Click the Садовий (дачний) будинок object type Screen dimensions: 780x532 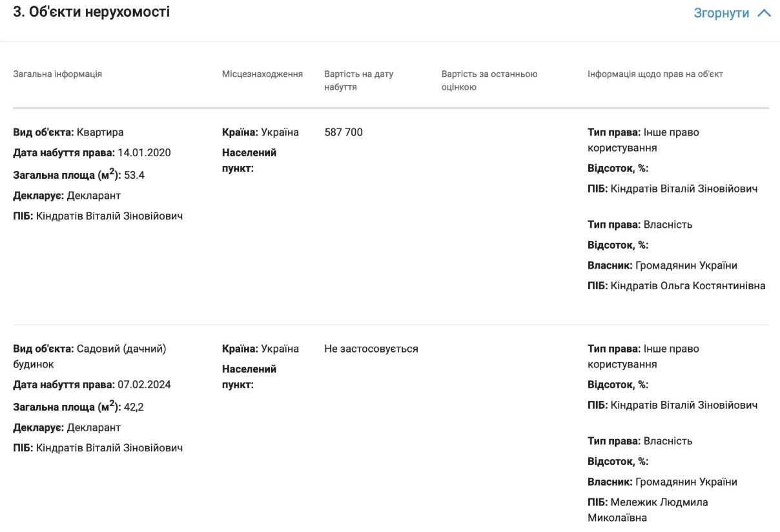point(121,349)
